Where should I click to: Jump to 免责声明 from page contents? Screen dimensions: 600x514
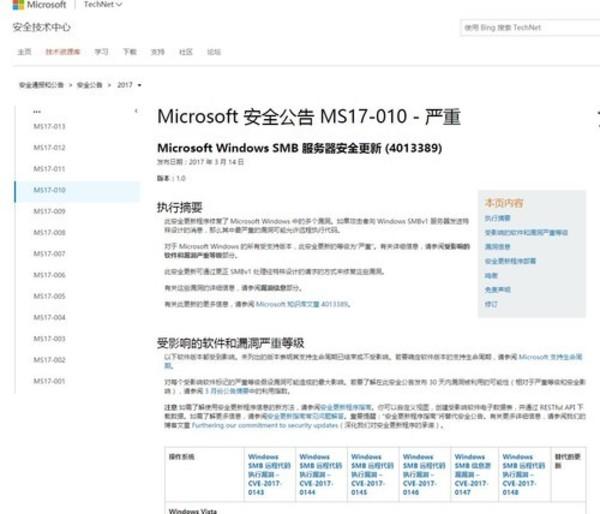497,290
